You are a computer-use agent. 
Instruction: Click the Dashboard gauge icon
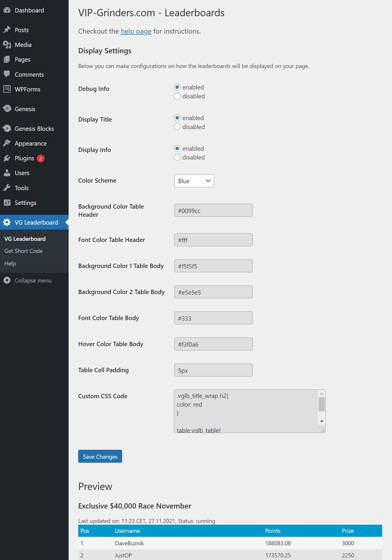pos(7,10)
